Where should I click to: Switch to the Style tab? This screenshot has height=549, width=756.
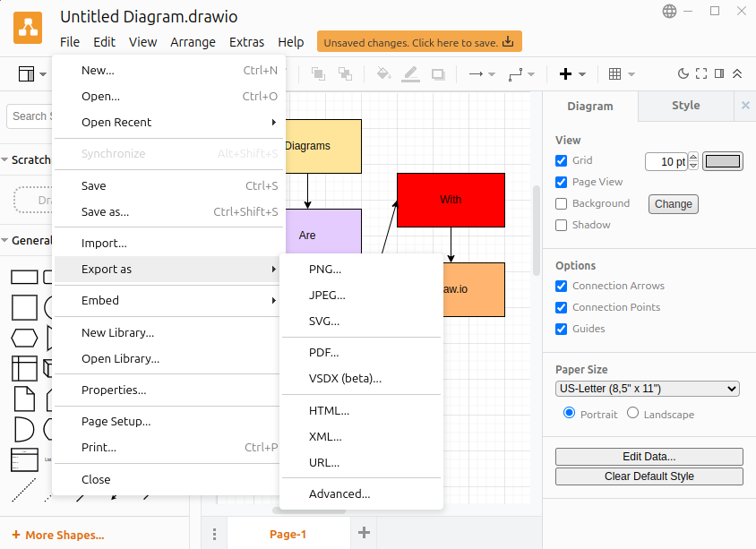tap(685, 106)
